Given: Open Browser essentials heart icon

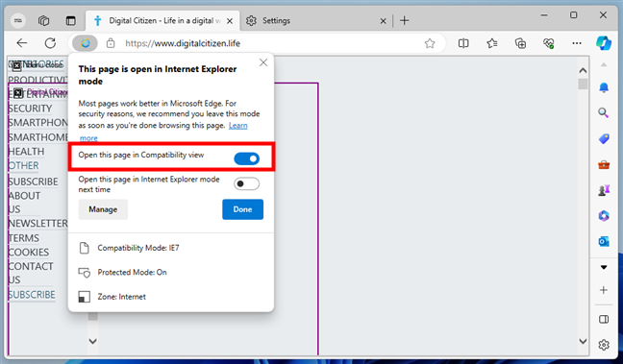Looking at the screenshot, I should [549, 43].
